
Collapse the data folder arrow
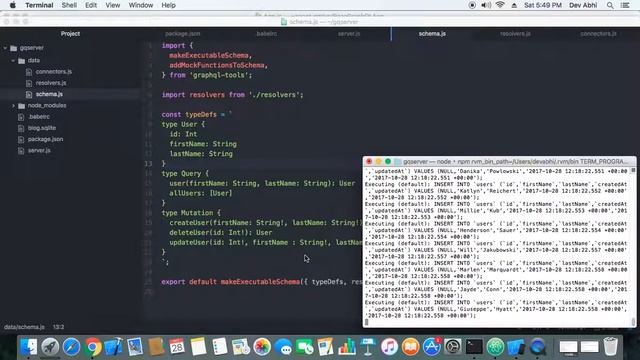[13, 60]
